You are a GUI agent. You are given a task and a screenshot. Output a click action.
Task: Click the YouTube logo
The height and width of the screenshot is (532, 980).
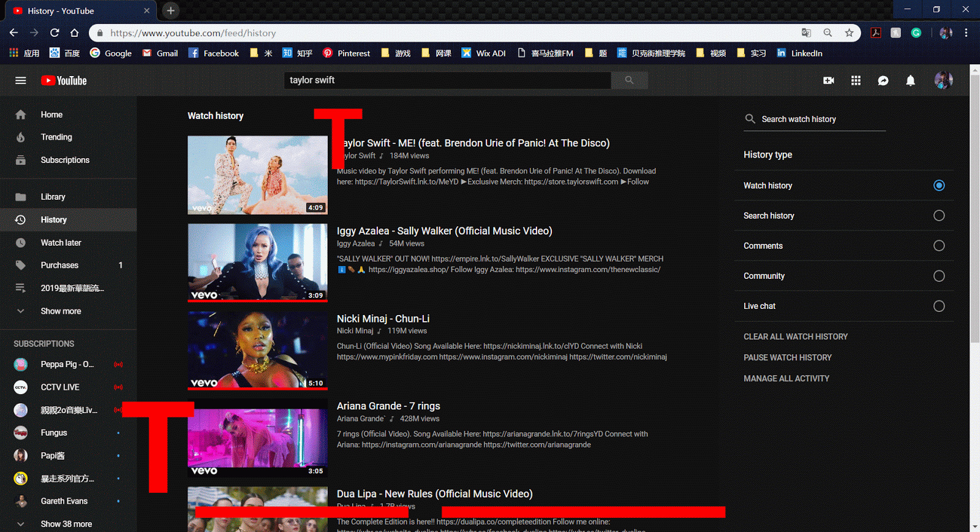[x=64, y=80]
